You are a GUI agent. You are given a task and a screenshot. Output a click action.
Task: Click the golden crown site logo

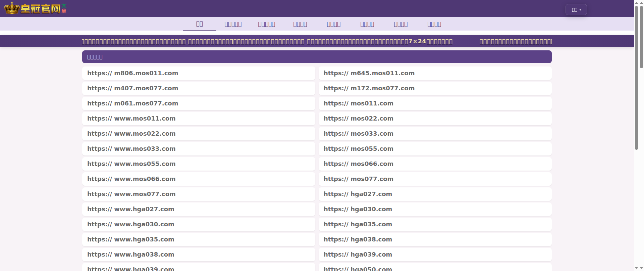[x=35, y=8]
